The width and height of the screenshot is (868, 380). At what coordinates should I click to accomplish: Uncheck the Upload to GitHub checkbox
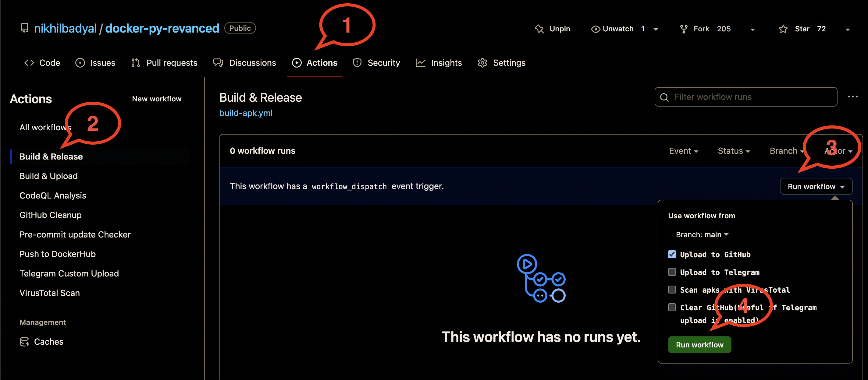tap(672, 254)
